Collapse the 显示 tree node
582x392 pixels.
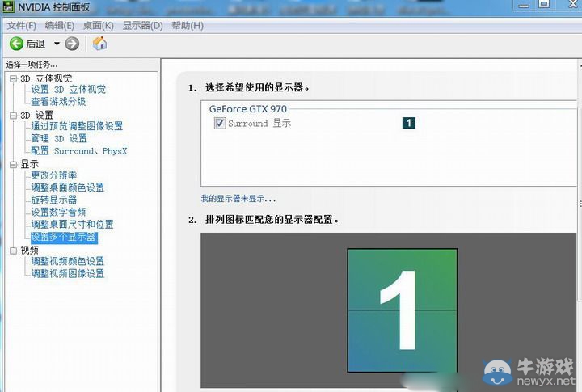[14, 164]
